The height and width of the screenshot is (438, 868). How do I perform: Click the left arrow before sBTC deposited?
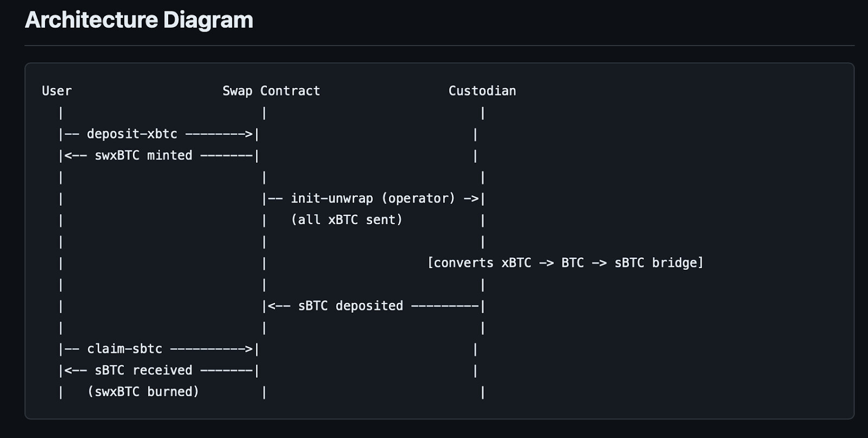[272, 306]
